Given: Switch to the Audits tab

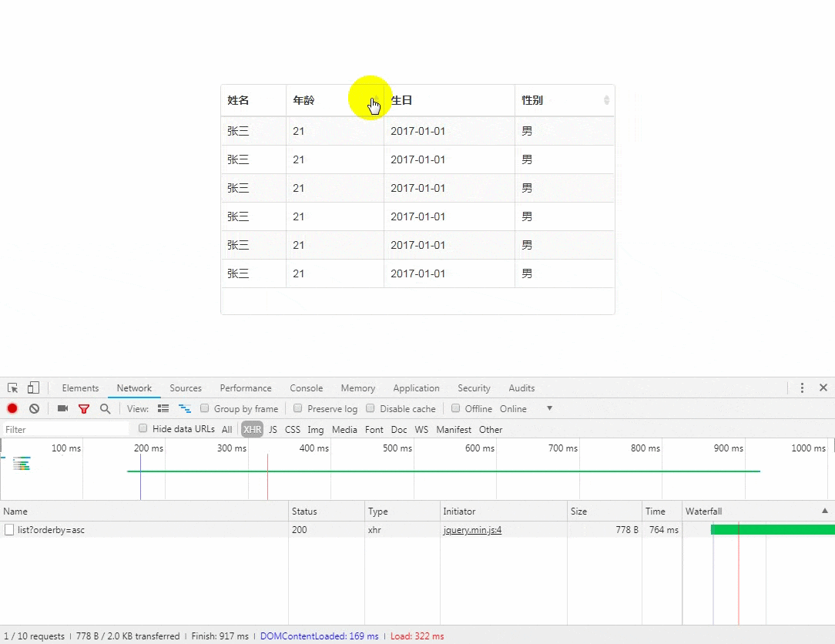Looking at the screenshot, I should pos(521,387).
